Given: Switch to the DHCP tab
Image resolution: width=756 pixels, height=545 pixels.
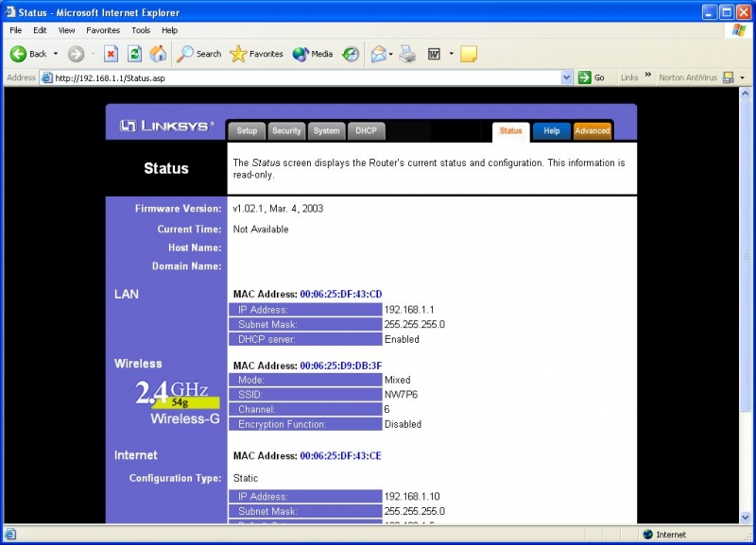Looking at the screenshot, I should coord(367,130).
